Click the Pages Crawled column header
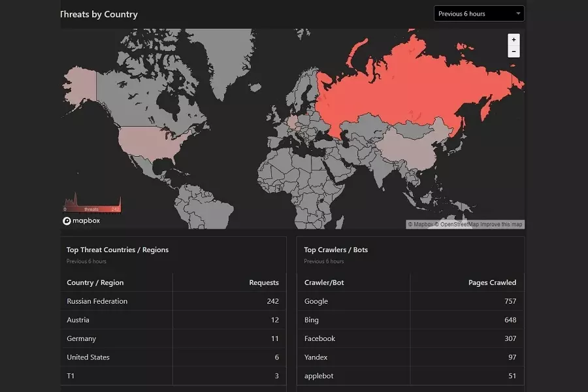 pos(492,283)
